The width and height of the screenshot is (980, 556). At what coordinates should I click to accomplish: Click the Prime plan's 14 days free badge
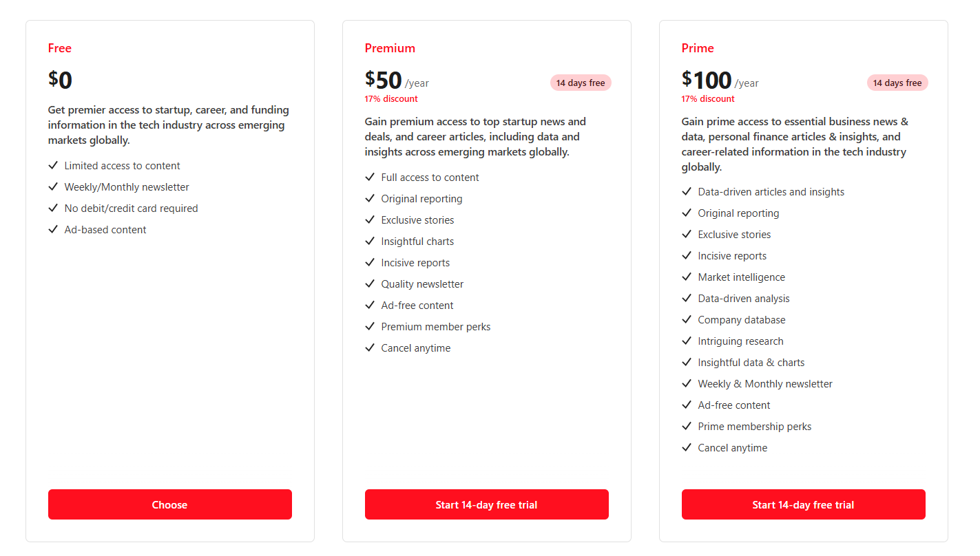[x=897, y=83]
